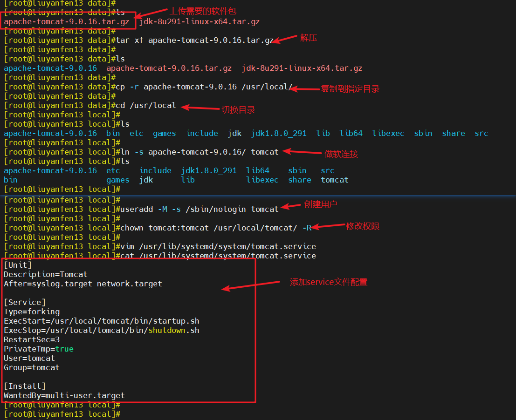The width and height of the screenshot is (516, 420).
Task: Click the [Service] section header
Action: 25,302
